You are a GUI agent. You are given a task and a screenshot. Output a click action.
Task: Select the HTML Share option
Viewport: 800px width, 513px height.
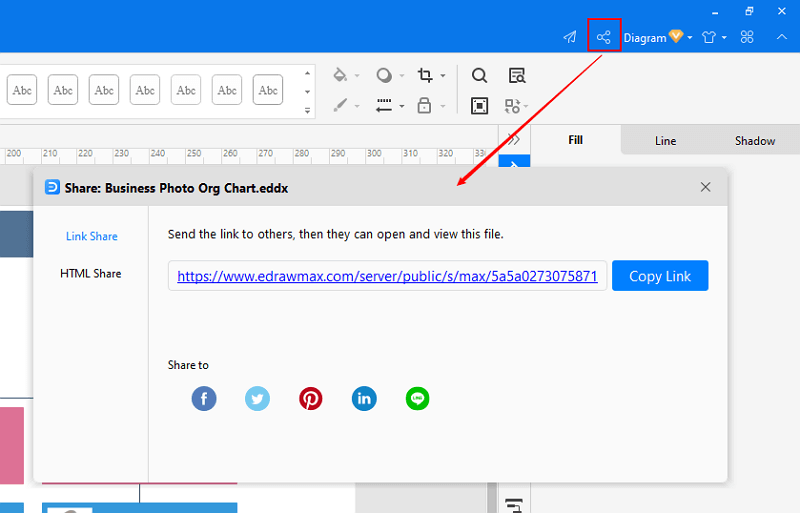91,274
